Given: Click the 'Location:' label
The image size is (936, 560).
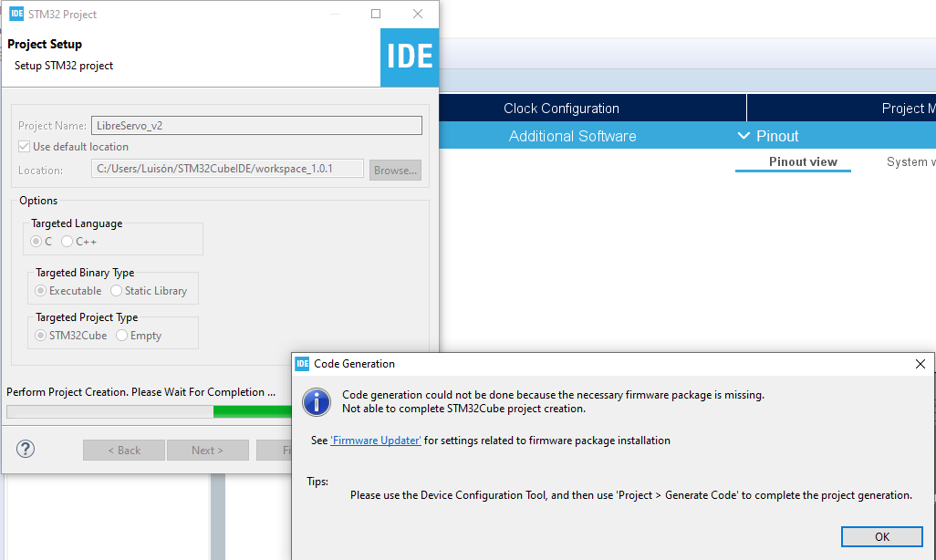Looking at the screenshot, I should click(x=40, y=171).
